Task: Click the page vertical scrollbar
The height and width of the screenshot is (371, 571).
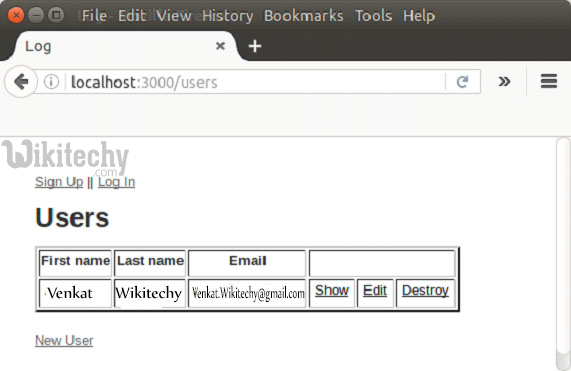Action: click(x=563, y=254)
